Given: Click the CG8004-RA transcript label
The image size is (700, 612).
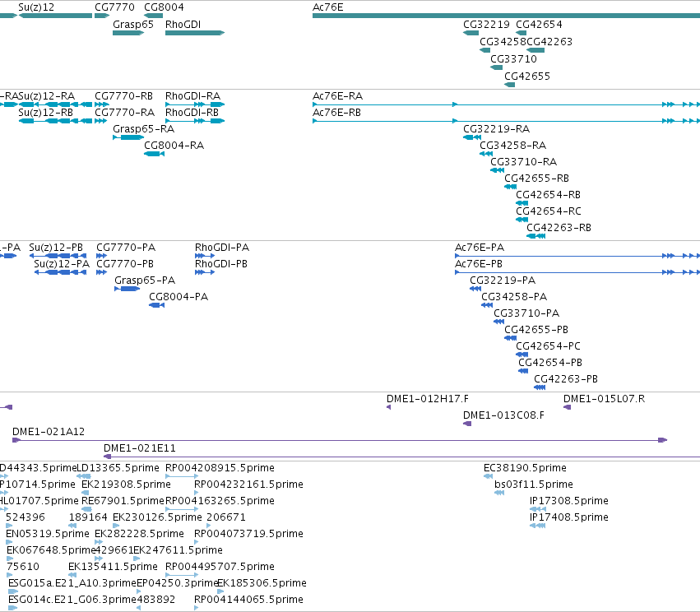Looking at the screenshot, I should pos(174,146).
